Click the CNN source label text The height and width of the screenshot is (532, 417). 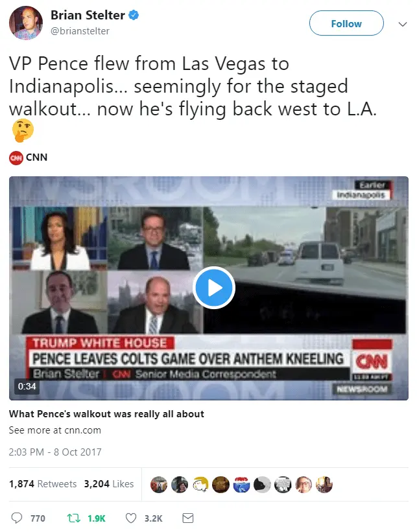(37, 157)
